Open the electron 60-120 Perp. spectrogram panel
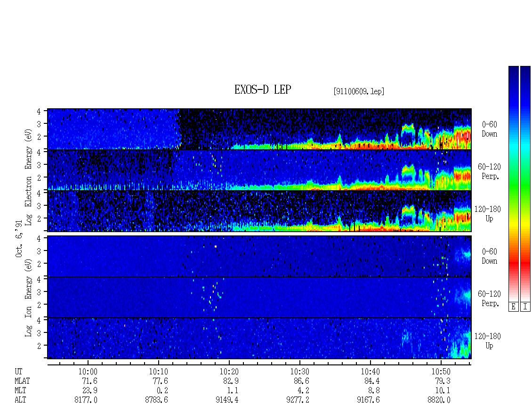 coord(259,170)
